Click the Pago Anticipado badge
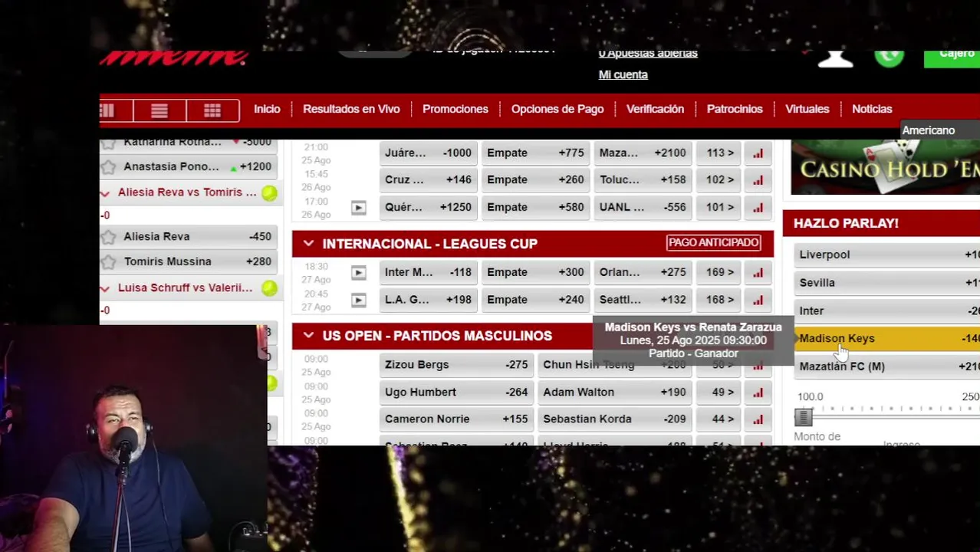This screenshot has width=980, height=552. click(713, 243)
